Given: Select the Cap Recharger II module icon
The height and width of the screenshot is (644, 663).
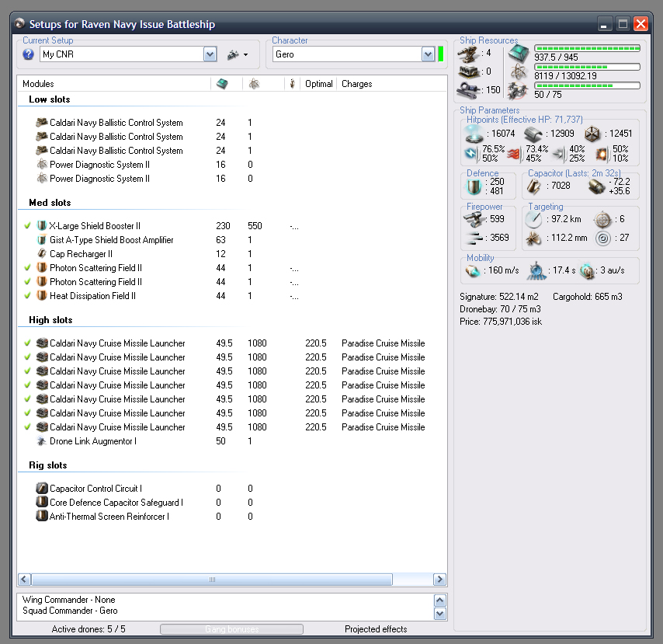Looking at the screenshot, I should point(41,254).
